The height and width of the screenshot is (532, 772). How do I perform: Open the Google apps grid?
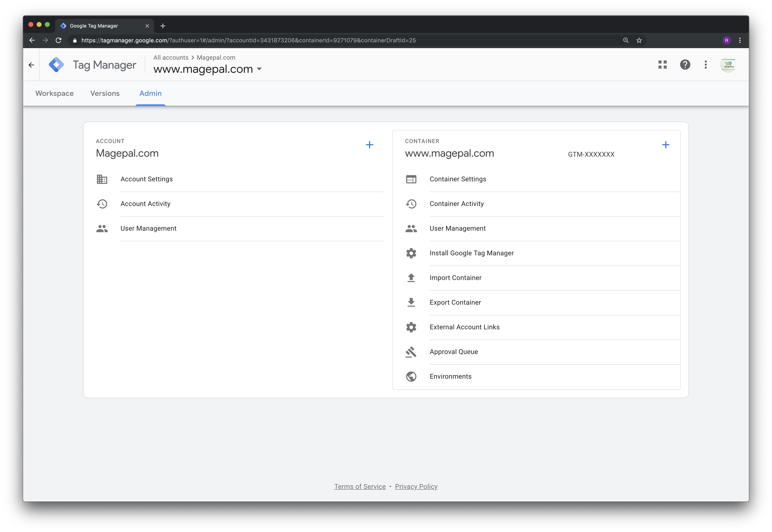click(662, 65)
